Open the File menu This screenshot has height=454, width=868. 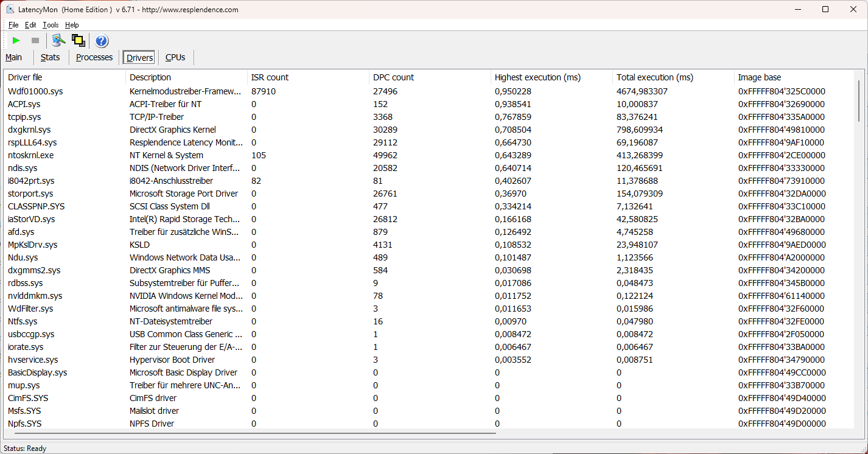(x=13, y=25)
